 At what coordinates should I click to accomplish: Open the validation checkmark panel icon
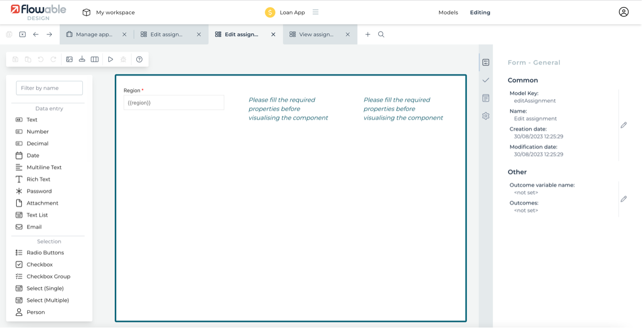click(486, 80)
